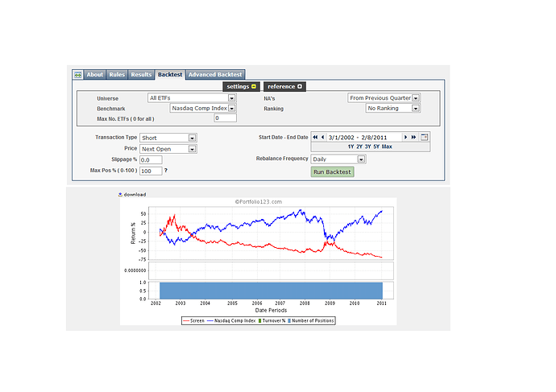Screen dimensions: 556x392
Task: Open the About tab
Action: tap(94, 75)
